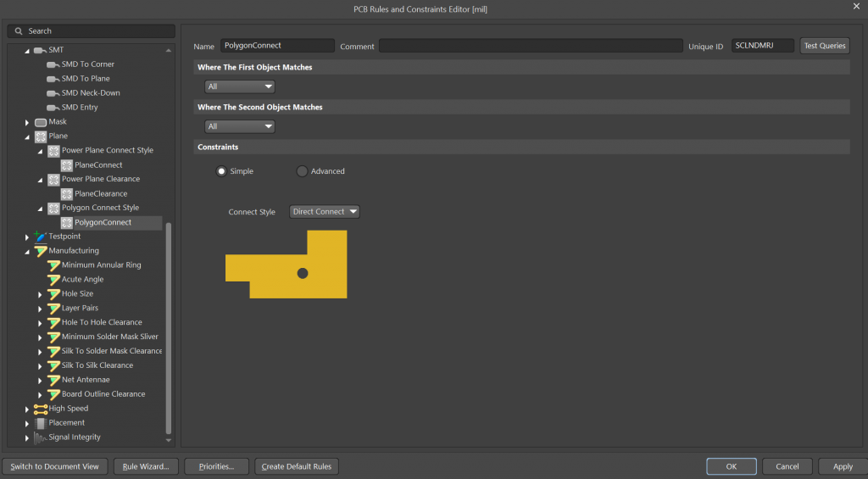868x479 pixels.
Task: Select Minimum Solder Mask Sliver item
Action: tap(109, 337)
